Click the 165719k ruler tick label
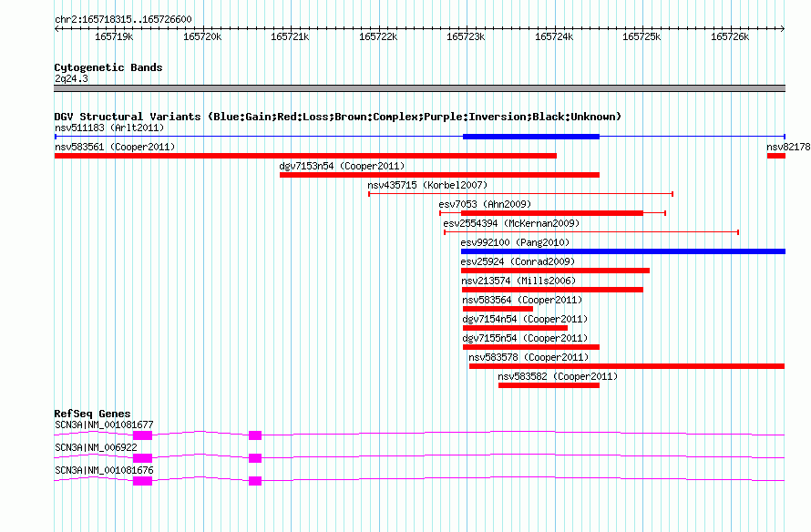The height and width of the screenshot is (532, 811). point(114,36)
